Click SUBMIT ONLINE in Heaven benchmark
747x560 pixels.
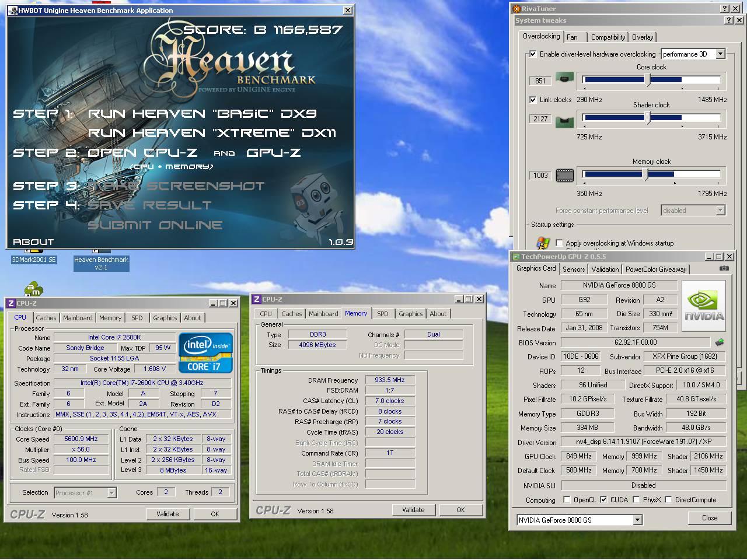[155, 225]
